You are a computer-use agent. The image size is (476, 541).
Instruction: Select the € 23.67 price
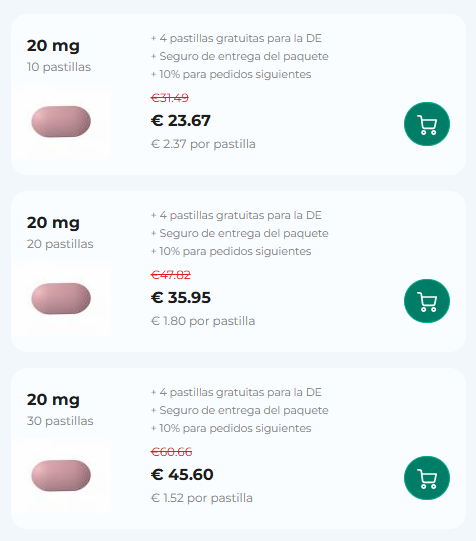pos(180,120)
